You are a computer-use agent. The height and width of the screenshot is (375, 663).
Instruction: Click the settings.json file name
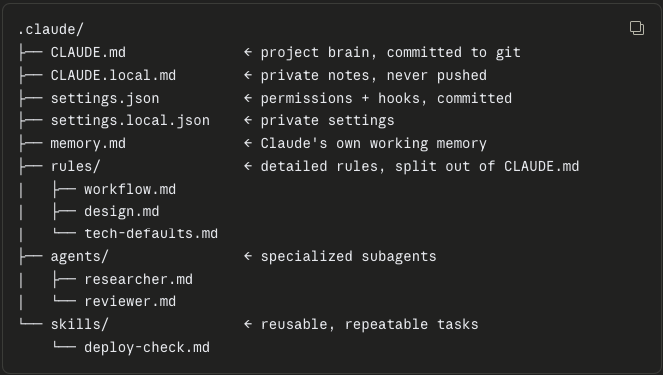(x=105, y=99)
